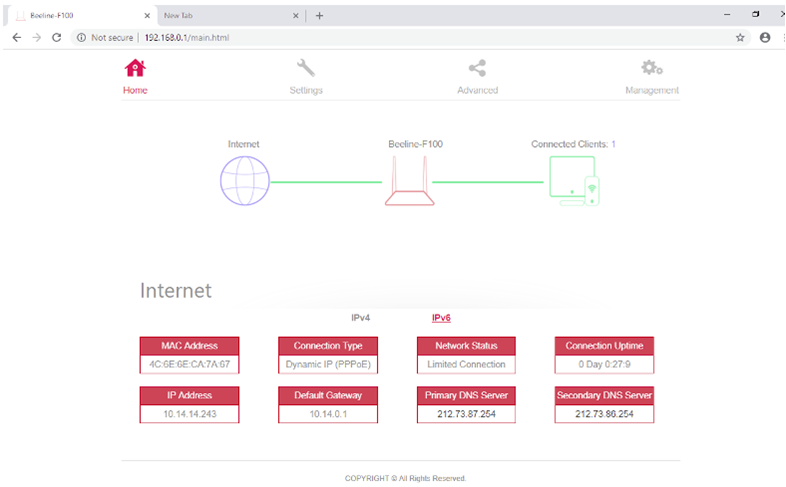Click the Home house icon
This screenshot has width=786, height=487.
pos(135,68)
